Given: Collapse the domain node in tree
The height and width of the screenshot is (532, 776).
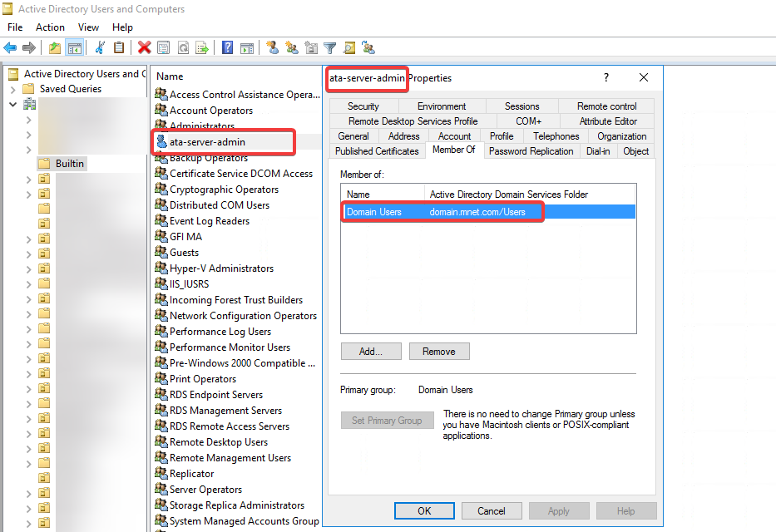Looking at the screenshot, I should [x=13, y=105].
